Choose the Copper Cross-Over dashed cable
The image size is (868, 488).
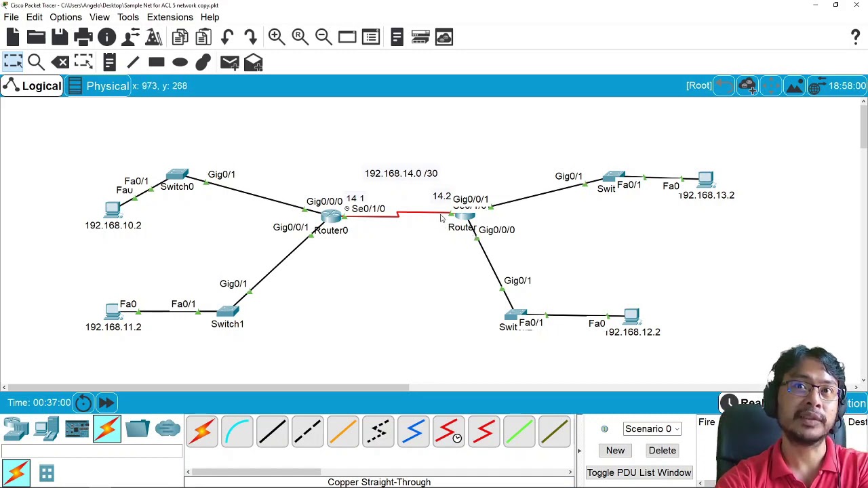(x=307, y=431)
